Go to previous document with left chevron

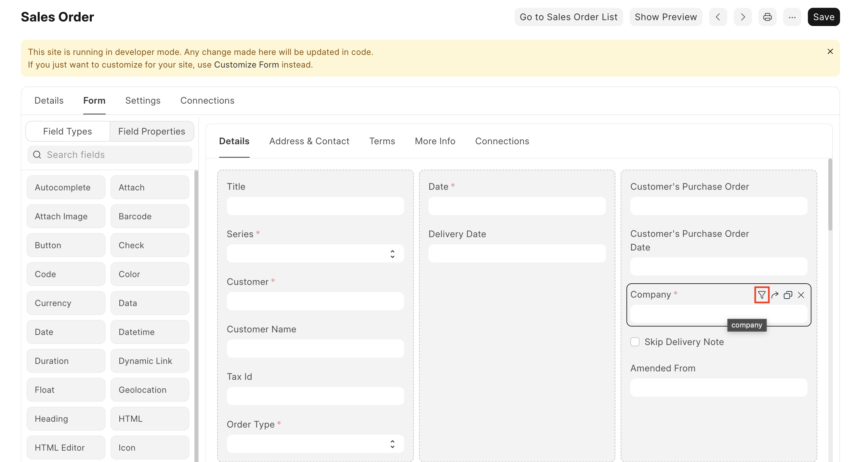[718, 17]
